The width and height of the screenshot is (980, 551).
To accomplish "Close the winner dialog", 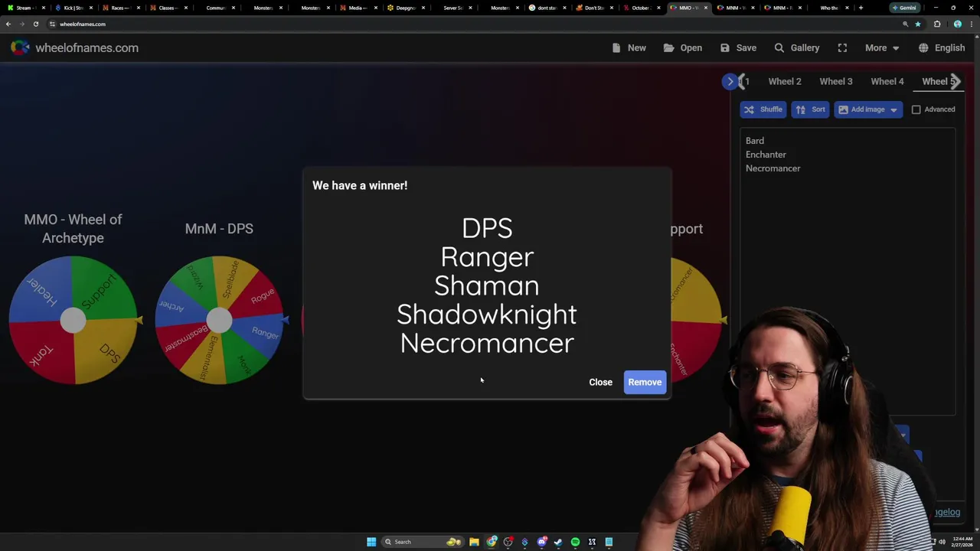I will point(600,382).
